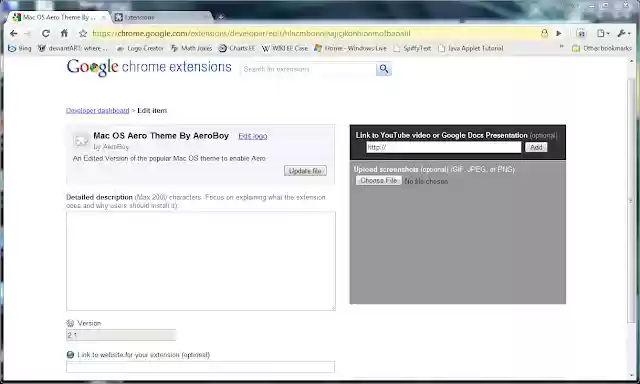Click the icon beside Version label

coord(70,323)
